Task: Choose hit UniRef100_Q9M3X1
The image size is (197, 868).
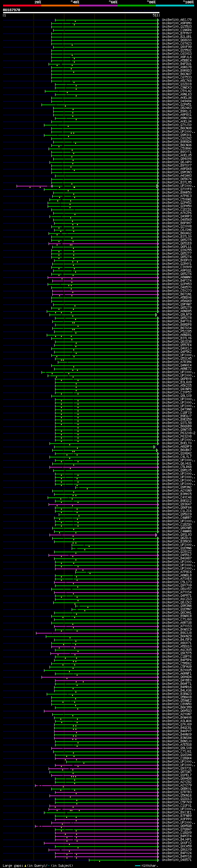Action: click(x=177, y=135)
